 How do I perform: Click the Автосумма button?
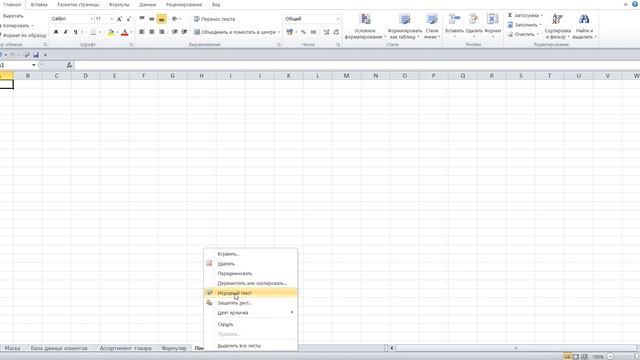(523, 15)
